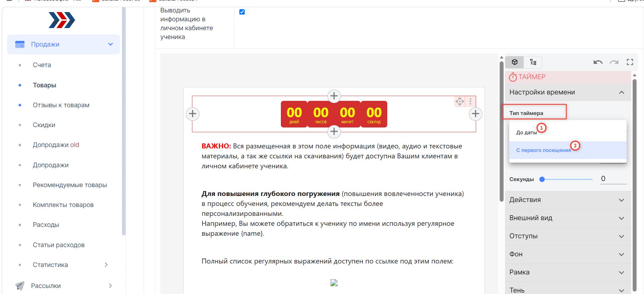Expand the "Действия" section
644x294 pixels.
(x=568, y=200)
